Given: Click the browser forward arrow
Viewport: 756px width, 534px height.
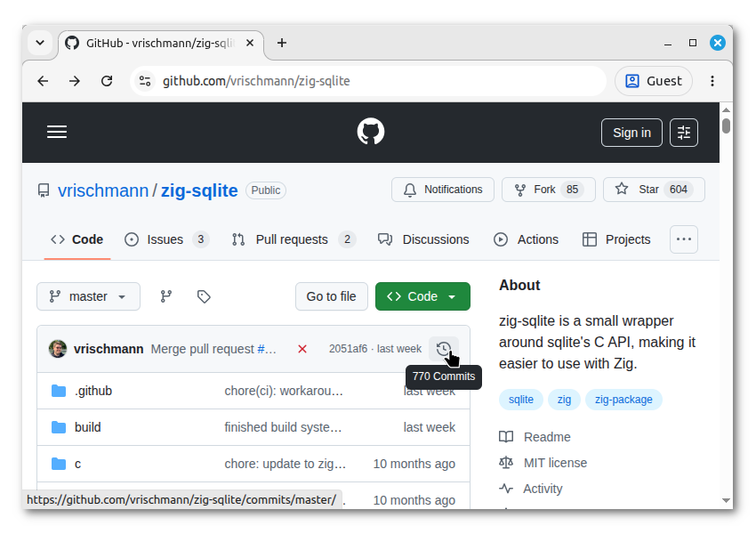Looking at the screenshot, I should click(x=74, y=81).
